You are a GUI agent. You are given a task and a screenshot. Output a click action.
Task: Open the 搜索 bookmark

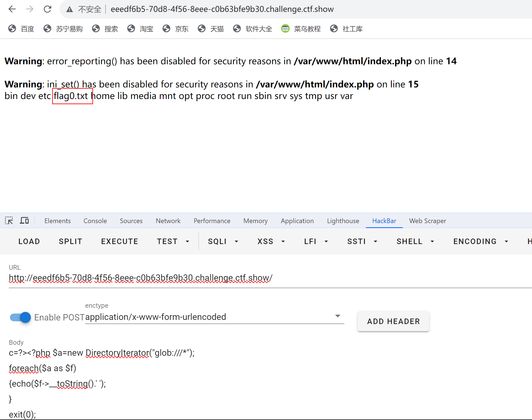click(105, 29)
